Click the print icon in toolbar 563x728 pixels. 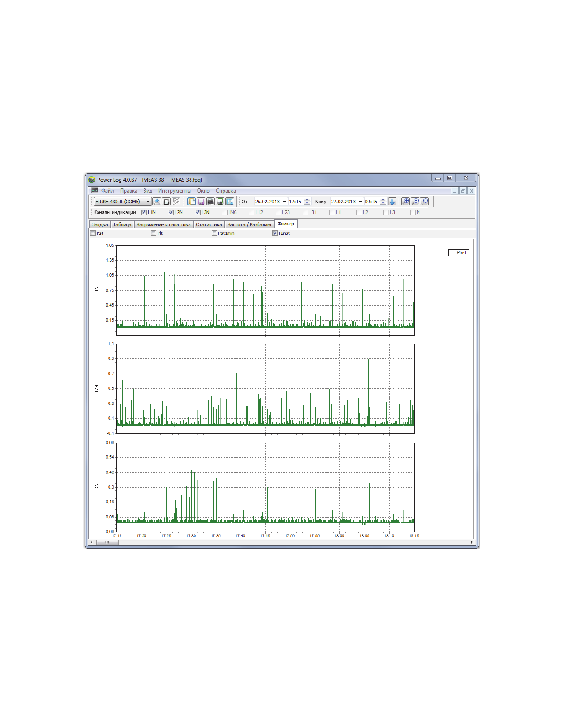click(211, 201)
